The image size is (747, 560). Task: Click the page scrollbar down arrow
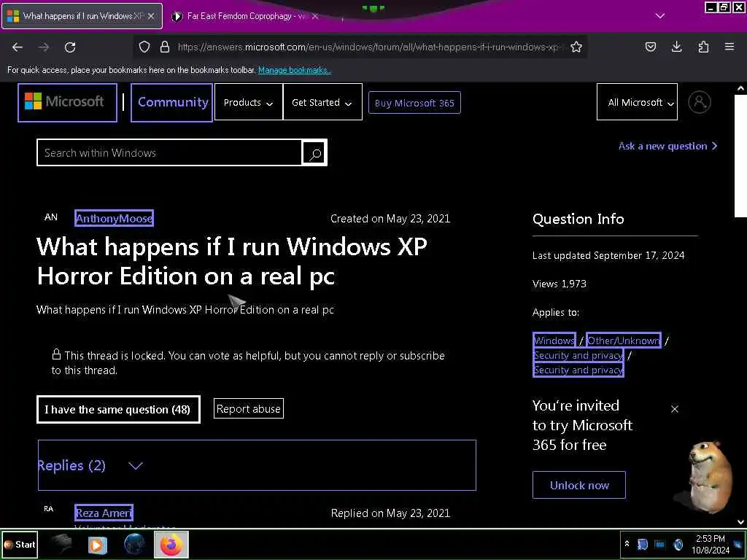pyautogui.click(x=740, y=522)
